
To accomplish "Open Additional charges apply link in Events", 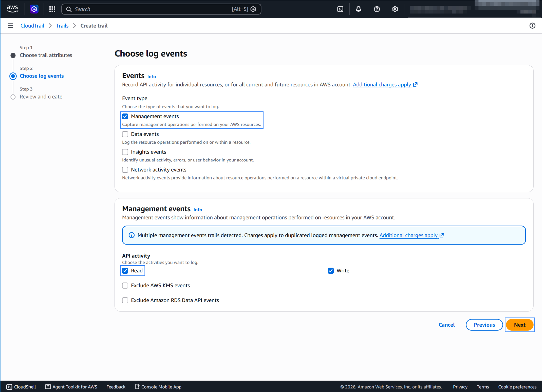I will tap(385, 85).
